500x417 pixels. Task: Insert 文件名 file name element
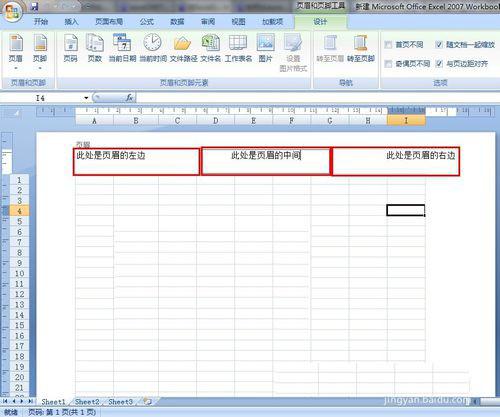click(210, 48)
